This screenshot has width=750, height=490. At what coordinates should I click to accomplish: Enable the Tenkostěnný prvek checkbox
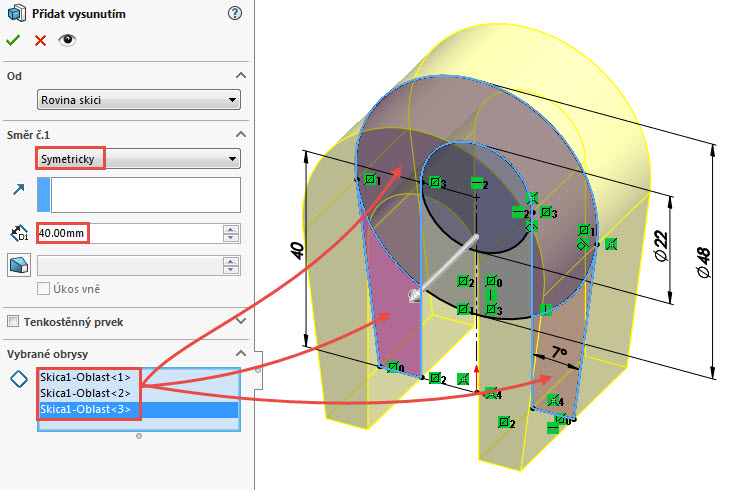point(13,322)
